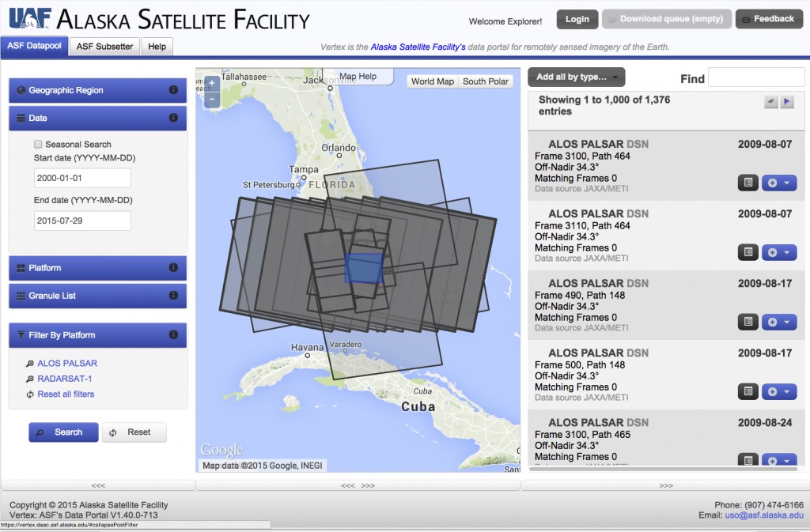
Task: Switch map to South Polar view
Action: tap(486, 81)
